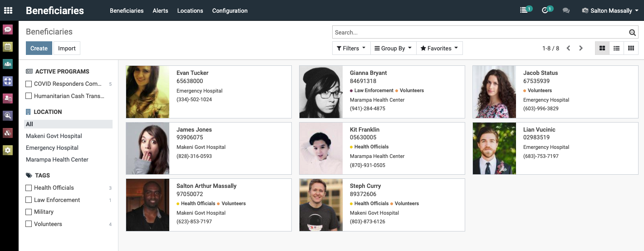
Task: Enable the Health Officials tag filter
Action: [x=29, y=188]
